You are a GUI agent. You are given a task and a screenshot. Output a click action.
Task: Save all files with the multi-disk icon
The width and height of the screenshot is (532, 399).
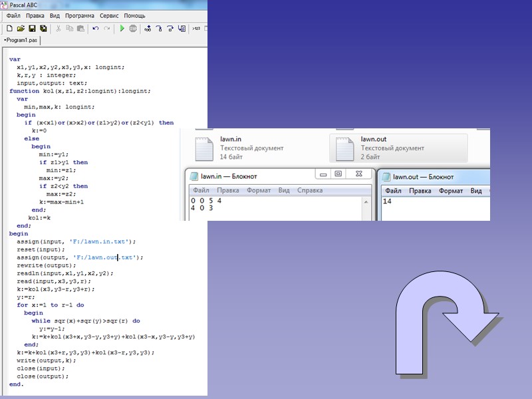click(x=43, y=29)
